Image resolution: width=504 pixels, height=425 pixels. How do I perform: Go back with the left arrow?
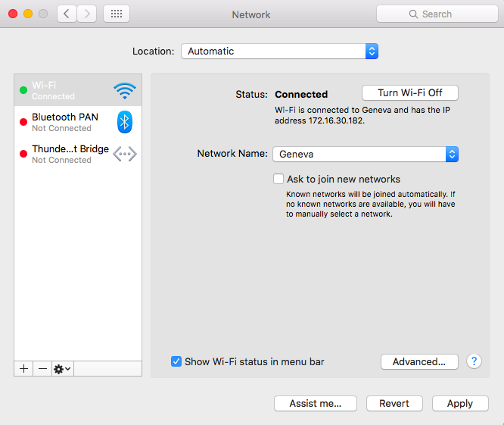coord(67,14)
